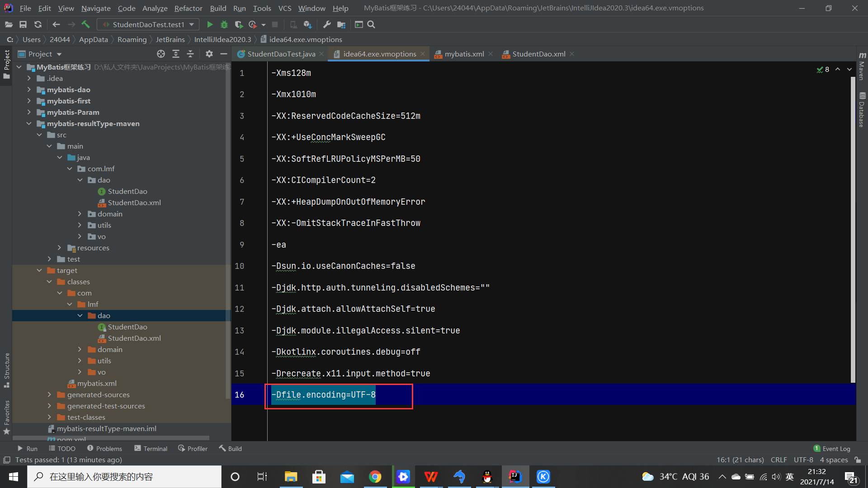Screen dimensions: 868x488
Task: Select Opened File locate icon in Project panel
Action: tap(161, 54)
